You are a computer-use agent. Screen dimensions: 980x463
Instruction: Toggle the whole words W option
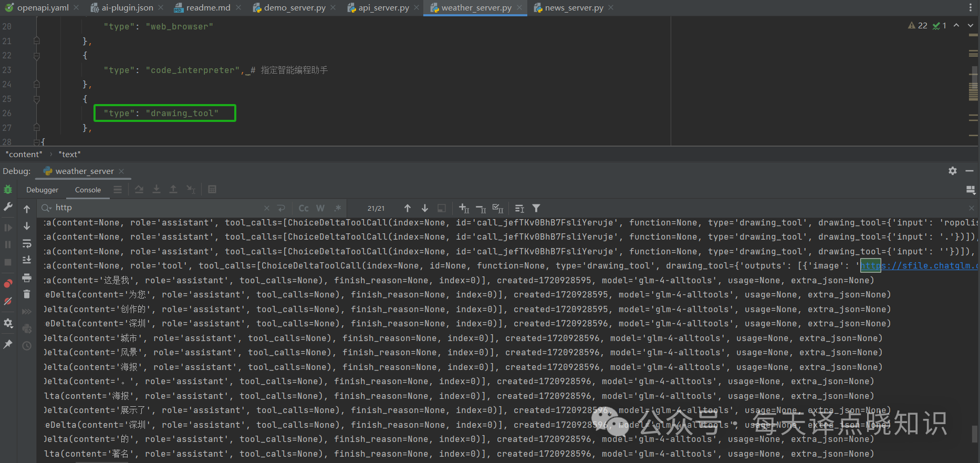click(320, 208)
